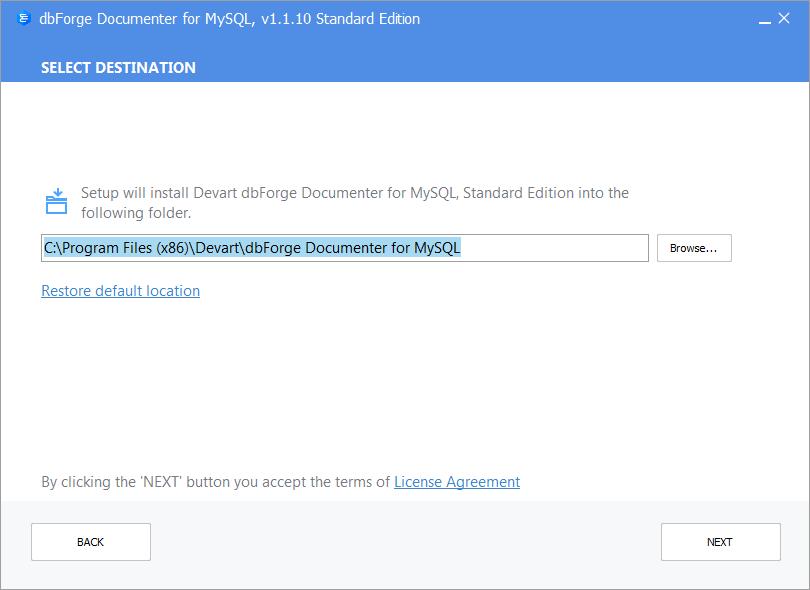Click empty space after MySQL in path field
Image resolution: width=810 pixels, height=590 pixels.
(x=553, y=248)
